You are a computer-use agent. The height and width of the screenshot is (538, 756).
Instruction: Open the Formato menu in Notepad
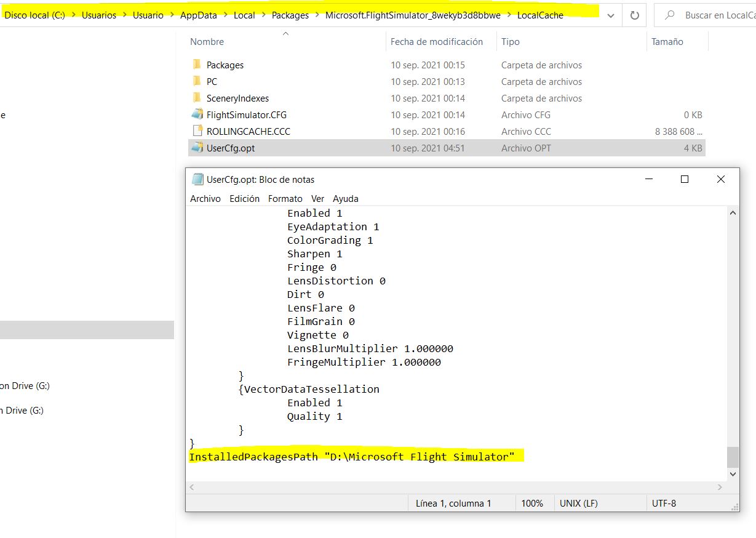click(285, 199)
